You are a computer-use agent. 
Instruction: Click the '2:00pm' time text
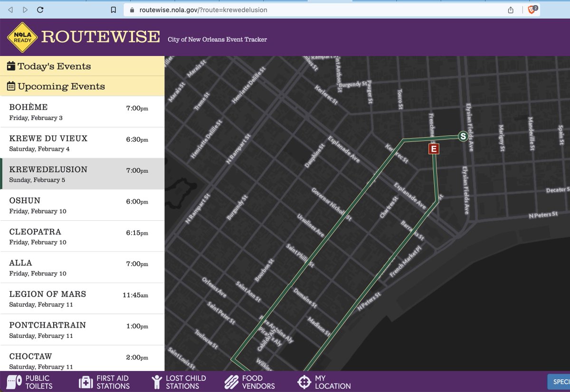pyautogui.click(x=137, y=357)
